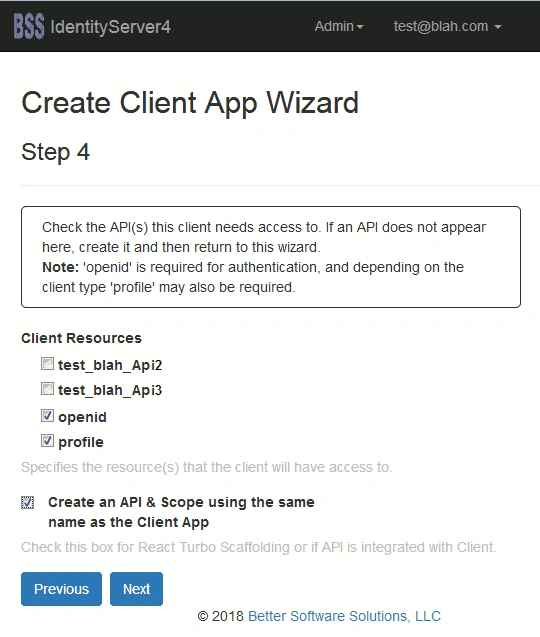
Task: Visit Better Software Solutions, LLC link
Action: 344,616
